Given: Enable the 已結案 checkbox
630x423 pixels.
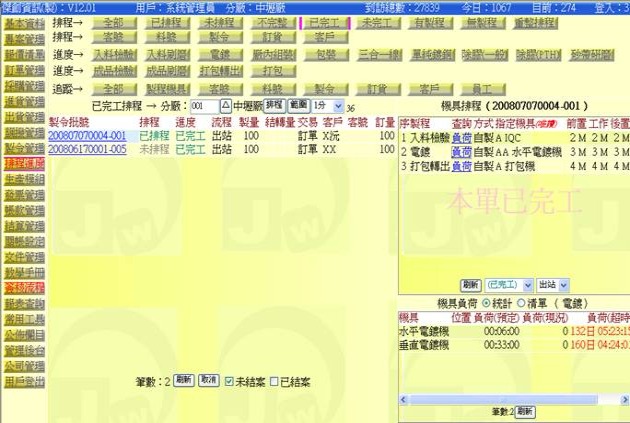Looking at the screenshot, I should 274,381.
